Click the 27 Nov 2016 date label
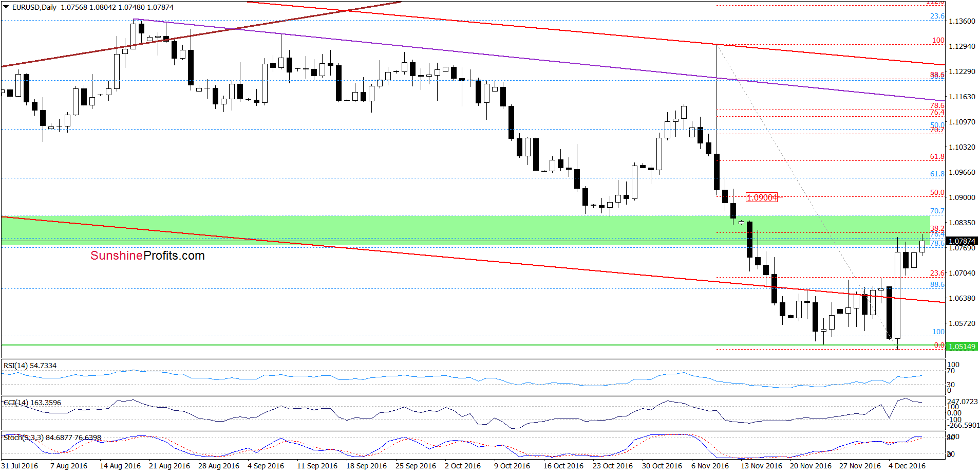This screenshot has width=980, height=473. tap(860, 466)
